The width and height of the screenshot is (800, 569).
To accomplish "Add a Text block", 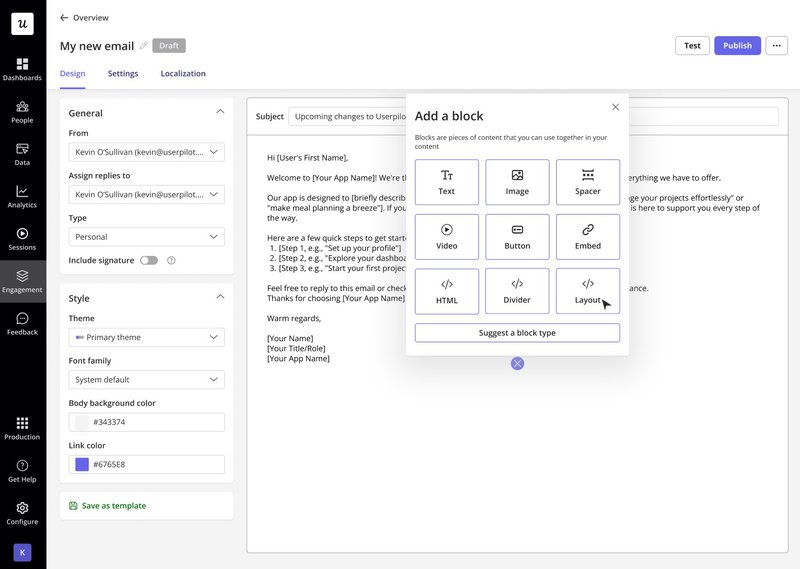I will 446,182.
